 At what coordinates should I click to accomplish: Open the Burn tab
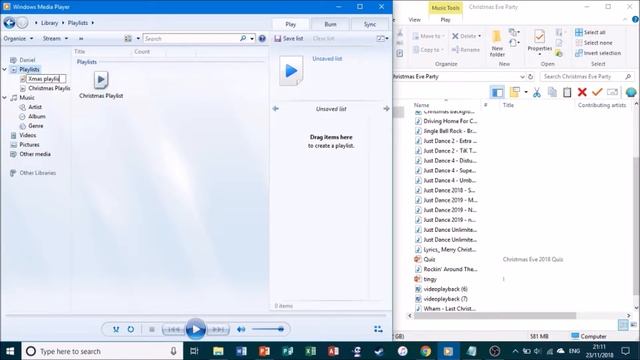[330, 24]
